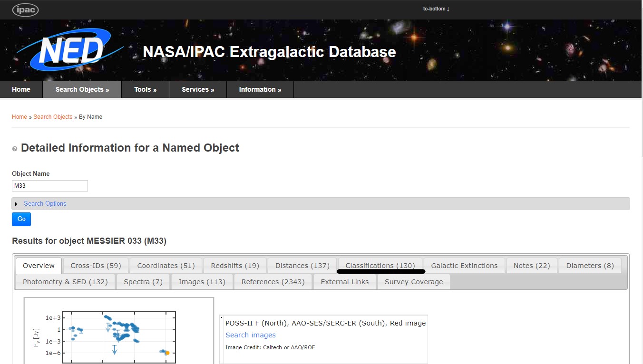
Task: Open Survey Coverage tab
Action: [414, 282]
